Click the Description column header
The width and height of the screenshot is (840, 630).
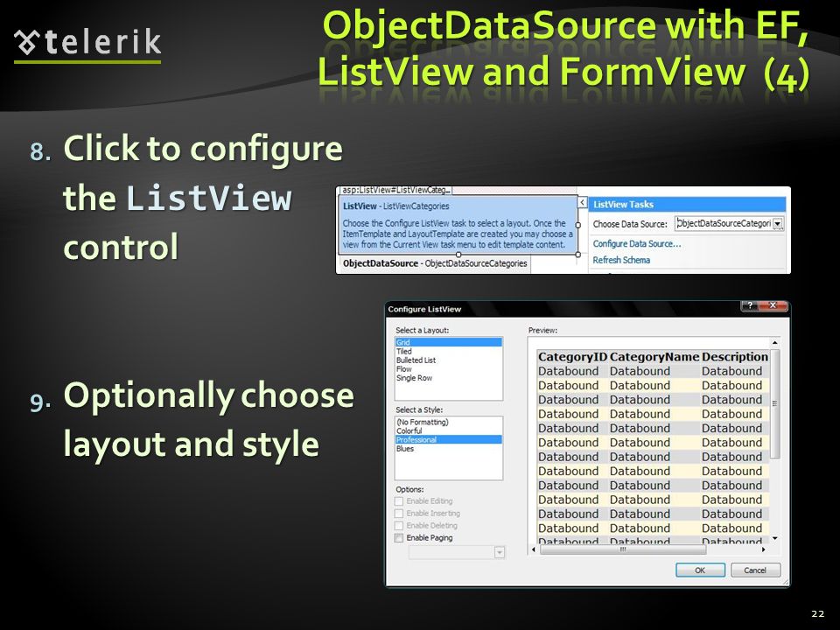tap(735, 357)
